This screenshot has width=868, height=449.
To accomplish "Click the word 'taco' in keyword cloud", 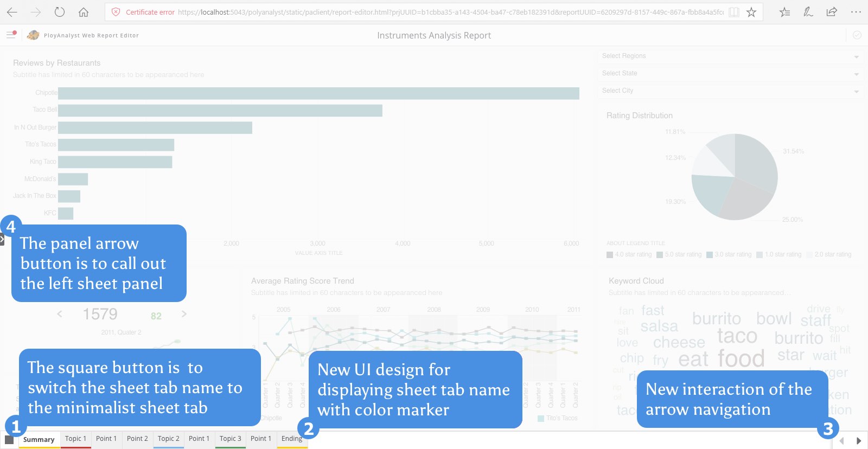I will [x=737, y=336].
